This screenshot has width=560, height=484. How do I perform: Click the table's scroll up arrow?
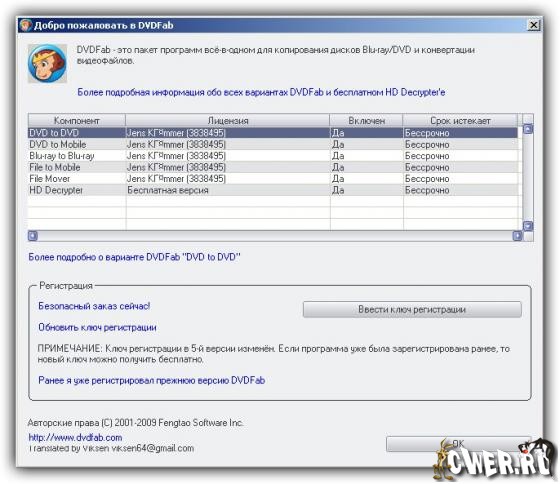point(528,129)
